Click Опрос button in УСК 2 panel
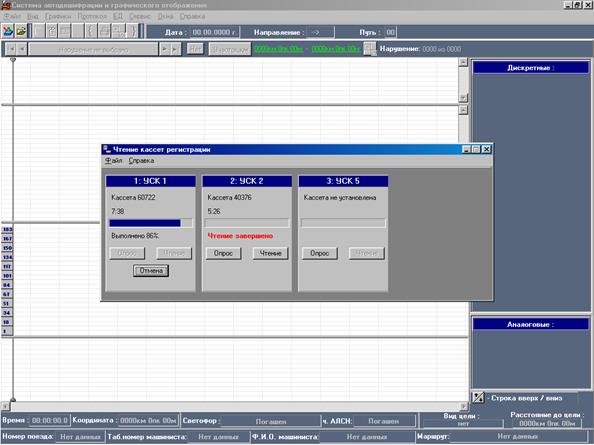The width and height of the screenshot is (594, 445). [223, 253]
